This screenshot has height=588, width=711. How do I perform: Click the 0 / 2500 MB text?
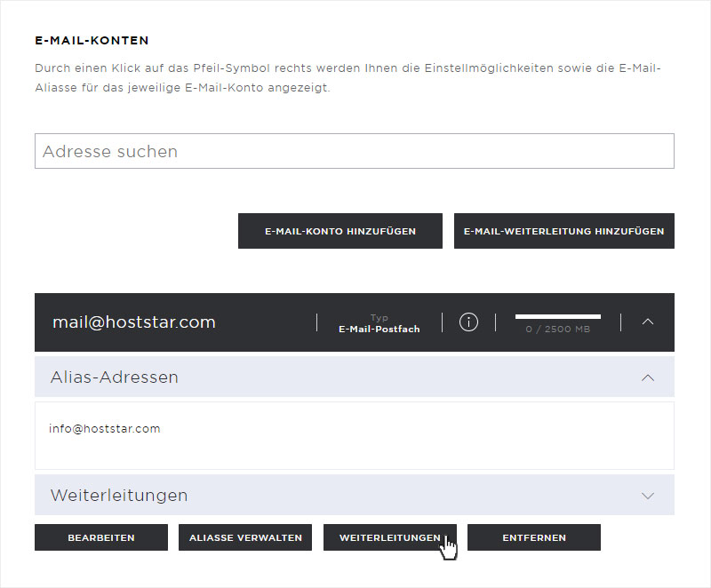tap(558, 330)
